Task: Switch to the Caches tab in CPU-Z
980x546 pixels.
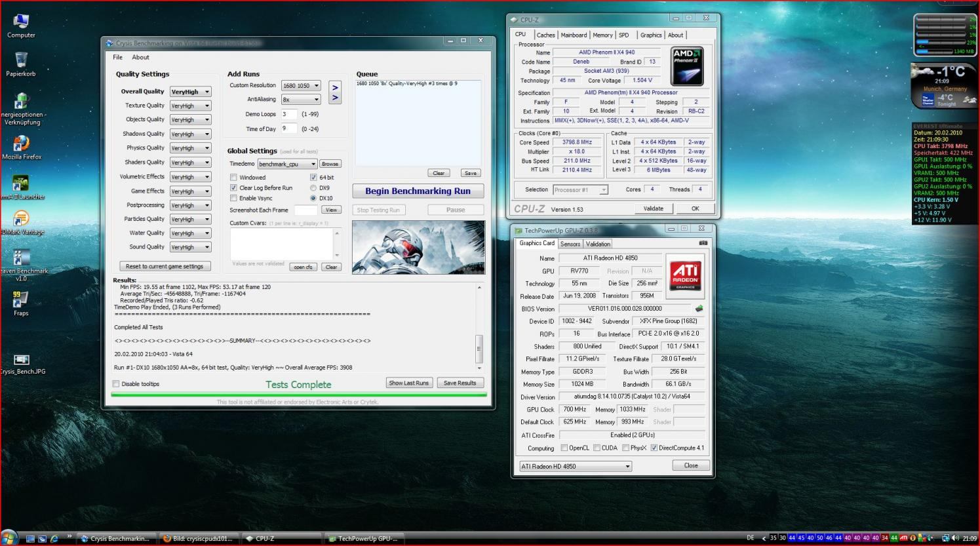Action: point(545,35)
